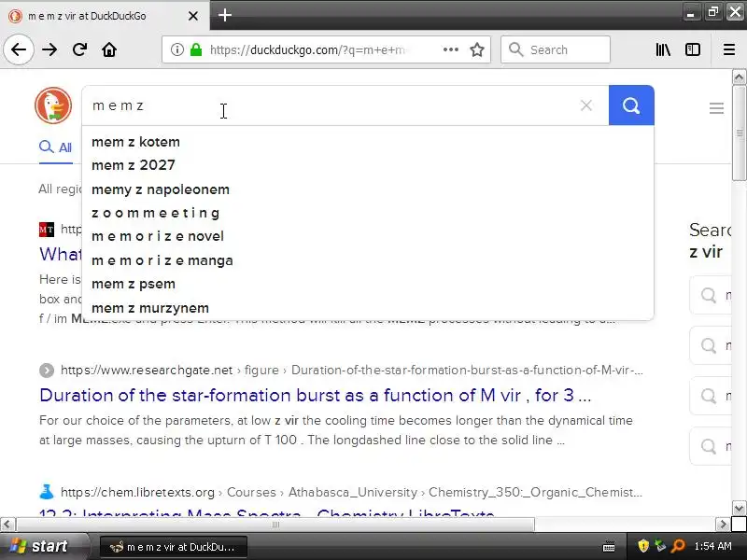Click horizontal scrollbar left arrow
Screen dimensions: 747x560
(x=7, y=525)
